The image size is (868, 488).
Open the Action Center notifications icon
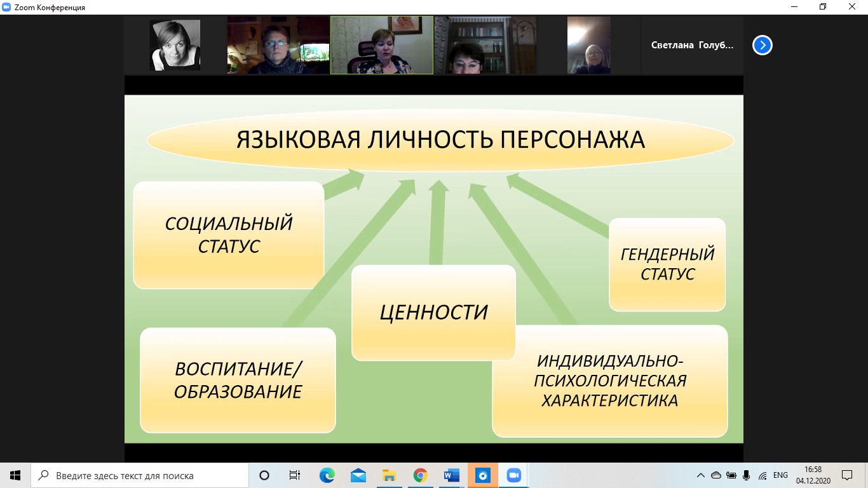[x=847, y=475]
